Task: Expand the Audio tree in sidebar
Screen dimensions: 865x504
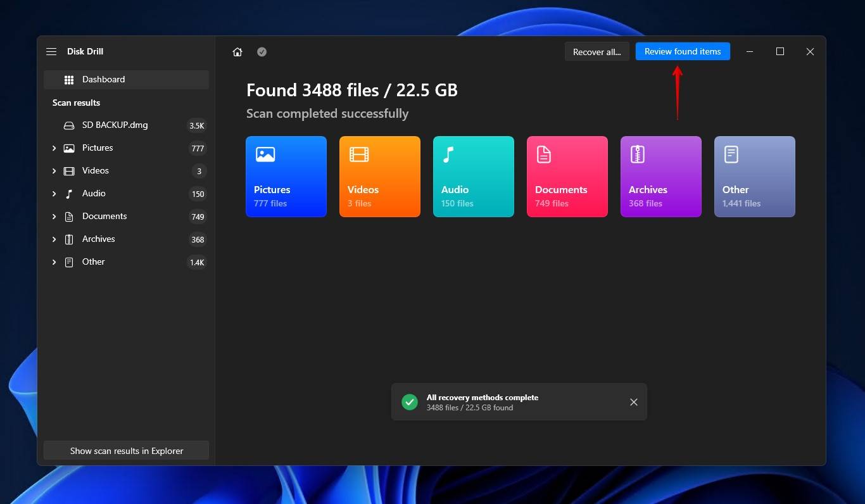Action: tap(54, 194)
